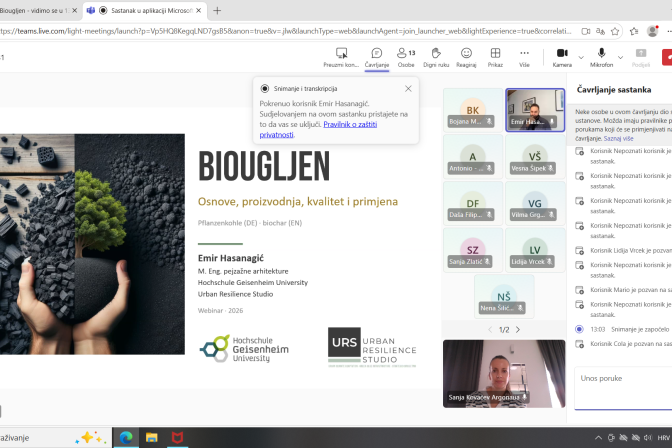Image resolution: width=672 pixels, height=448 pixels.
Task: Click the HRV language indicator
Action: pyautogui.click(x=663, y=438)
